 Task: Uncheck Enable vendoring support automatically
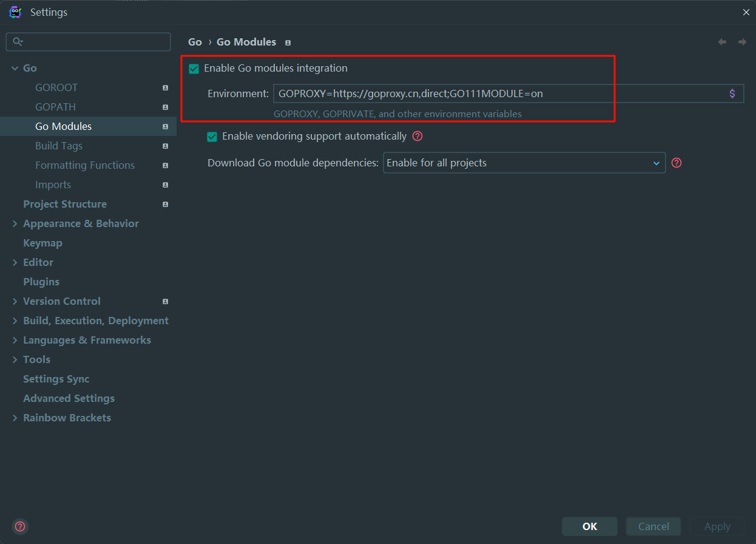tap(212, 137)
